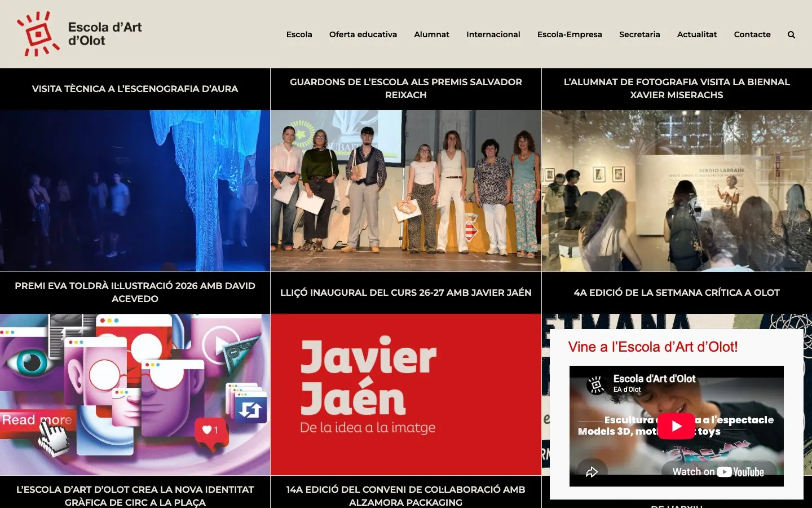The height and width of the screenshot is (508, 812).
Task: Open the Alzamora Packaging conveni article title
Action: pos(406,496)
